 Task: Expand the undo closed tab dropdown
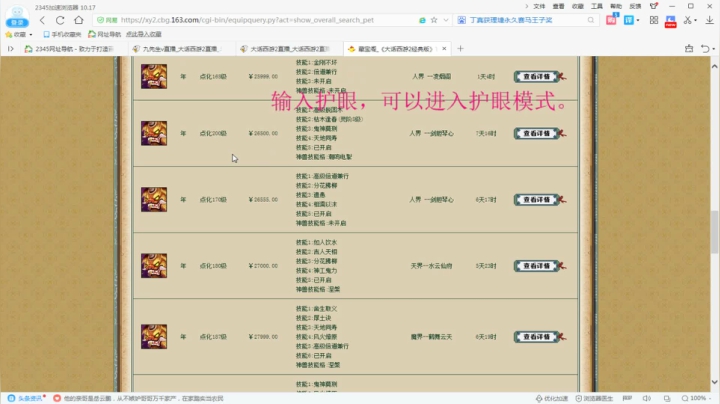[714, 49]
